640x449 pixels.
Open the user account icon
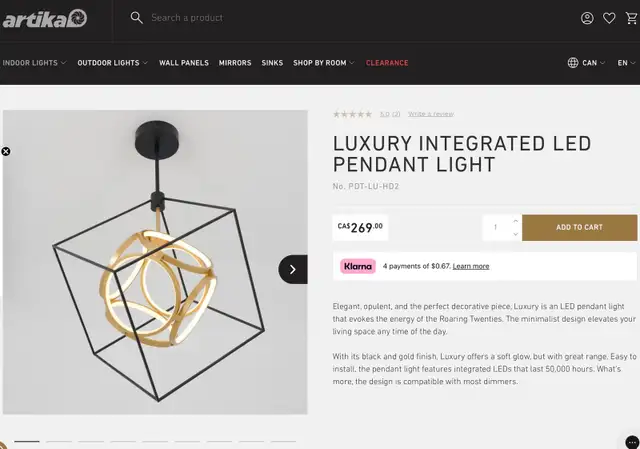pyautogui.click(x=588, y=18)
